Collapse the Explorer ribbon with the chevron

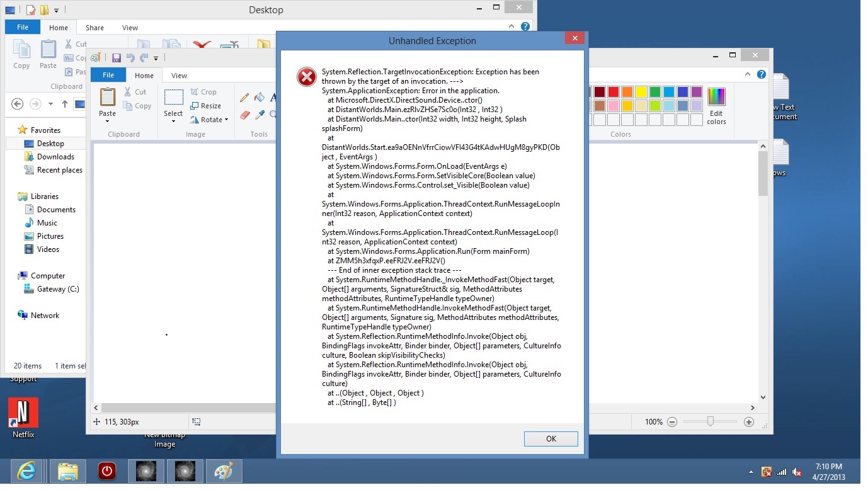[x=513, y=26]
